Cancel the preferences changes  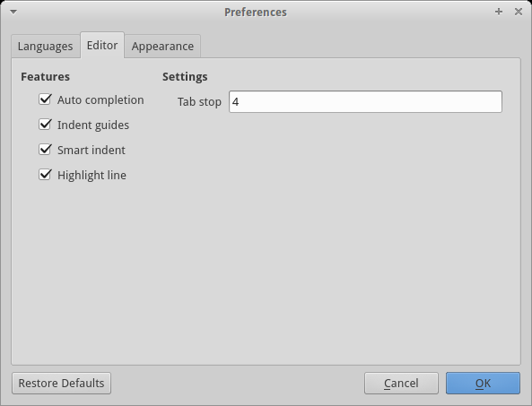coord(401,383)
